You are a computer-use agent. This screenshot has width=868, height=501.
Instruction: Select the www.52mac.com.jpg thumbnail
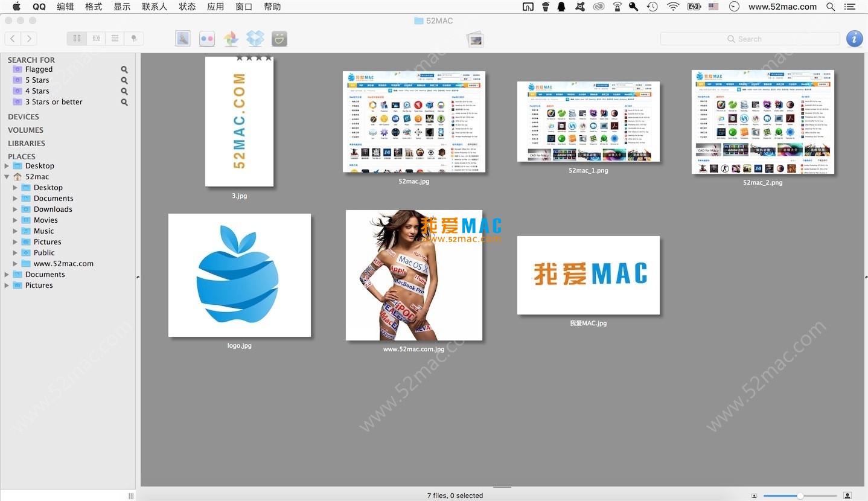(414, 275)
